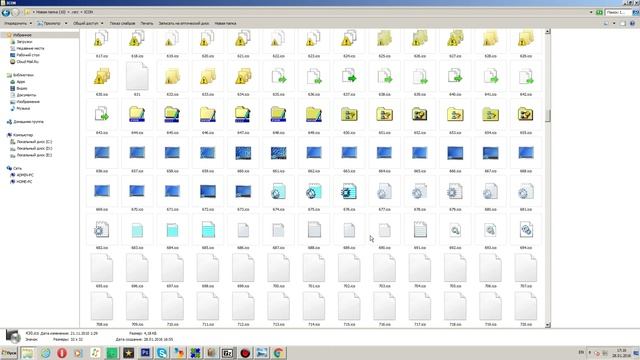Open the Упорядочить dropdown menu
This screenshot has height=360, width=640.
pos(18,23)
